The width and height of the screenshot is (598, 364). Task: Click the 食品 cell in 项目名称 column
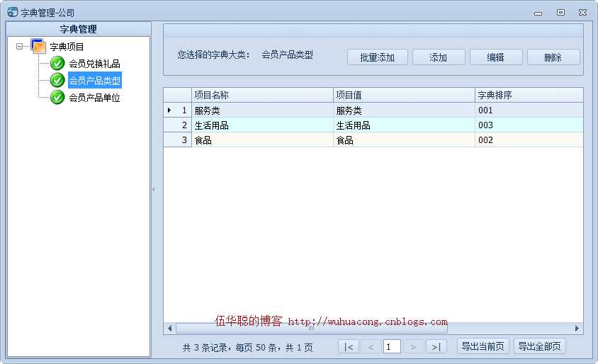(262, 140)
